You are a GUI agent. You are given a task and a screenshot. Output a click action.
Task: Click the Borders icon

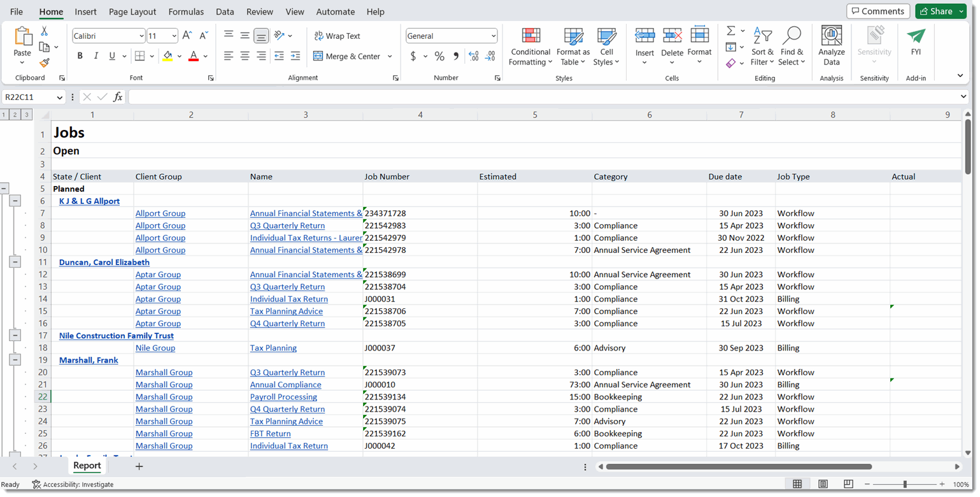click(140, 56)
